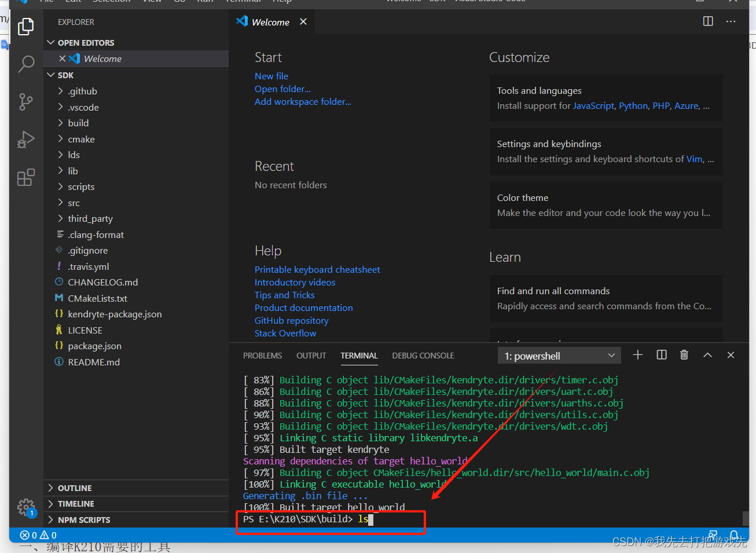The width and height of the screenshot is (756, 553).
Task: Select the Terminal panel tab
Action: (x=359, y=356)
